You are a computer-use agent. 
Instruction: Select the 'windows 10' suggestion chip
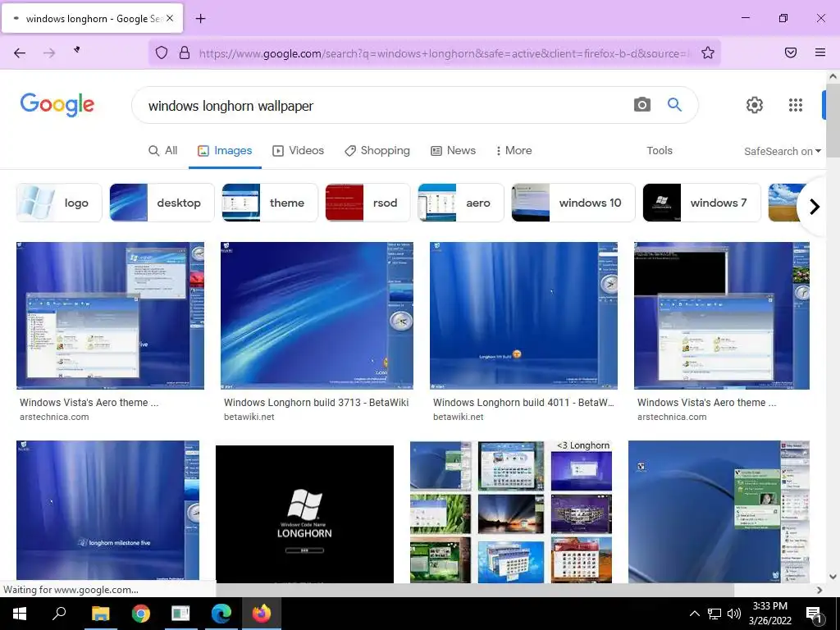pyautogui.click(x=573, y=203)
